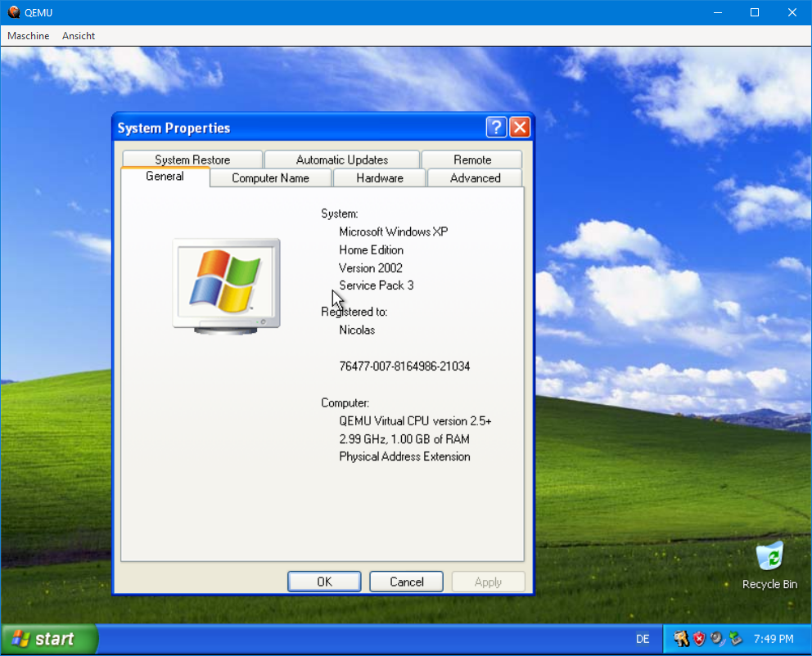
Task: Click the Windows activation keys tray icon
Action: [x=681, y=639]
